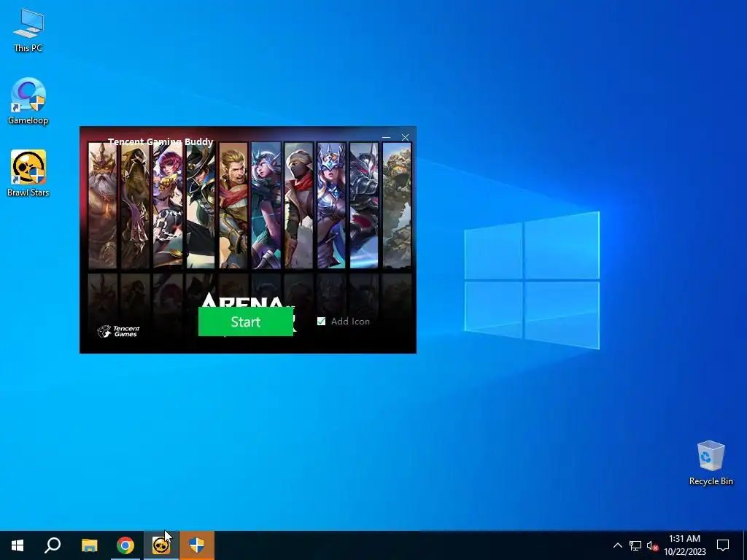This screenshot has height=560, width=747.
Task: Launch Google Chrome from the taskbar
Action: click(x=125, y=545)
